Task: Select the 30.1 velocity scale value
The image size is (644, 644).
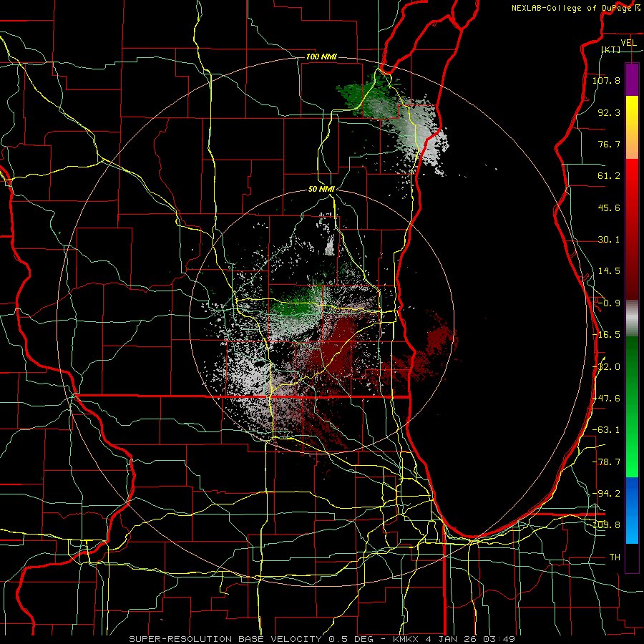Action: (609, 240)
